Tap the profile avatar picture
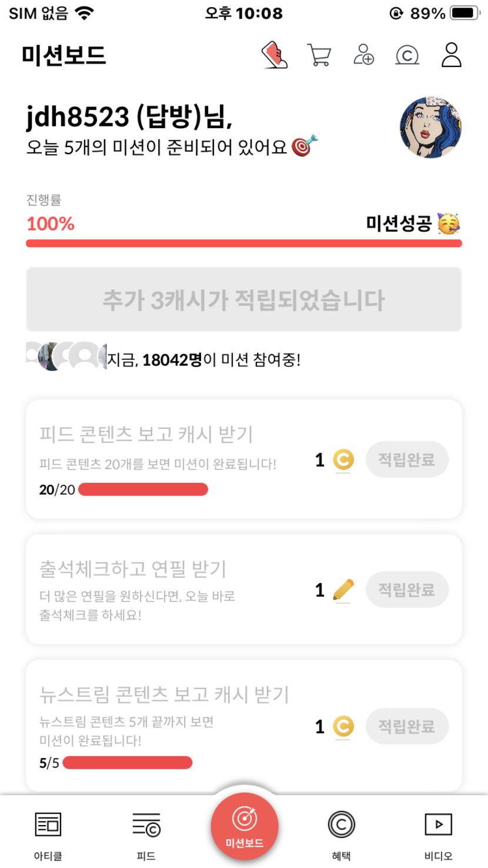This screenshot has height=868, width=488. pos(430,128)
